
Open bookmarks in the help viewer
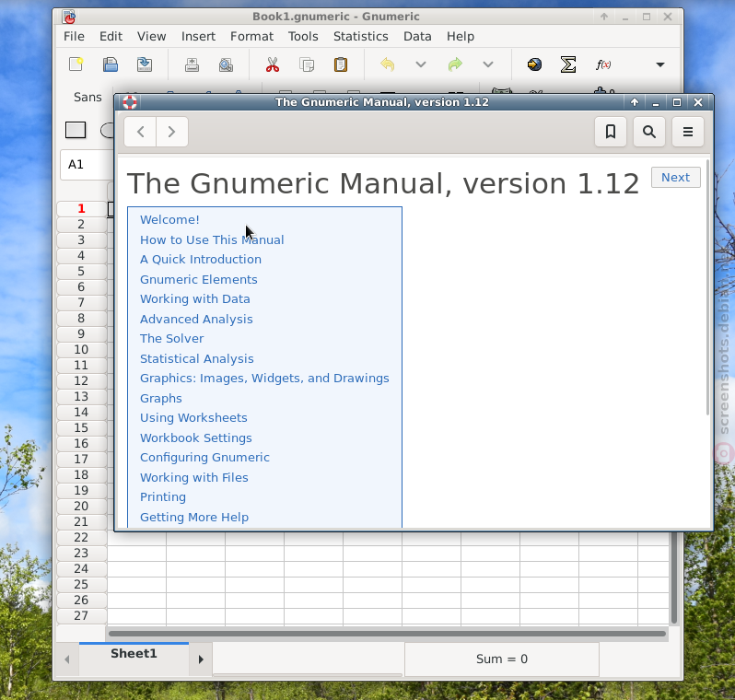click(611, 132)
